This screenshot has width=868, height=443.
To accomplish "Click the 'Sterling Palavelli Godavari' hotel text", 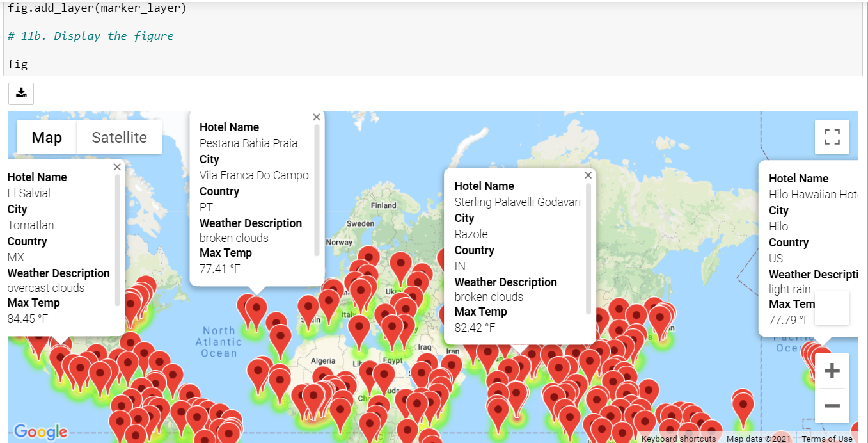I will [x=517, y=202].
